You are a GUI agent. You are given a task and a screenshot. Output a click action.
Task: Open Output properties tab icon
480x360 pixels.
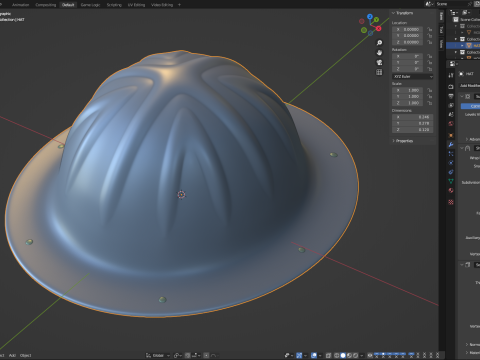coord(451,96)
